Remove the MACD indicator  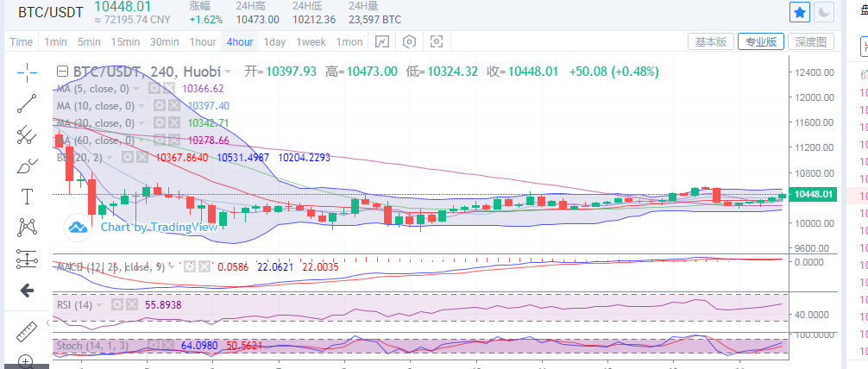[x=204, y=267]
